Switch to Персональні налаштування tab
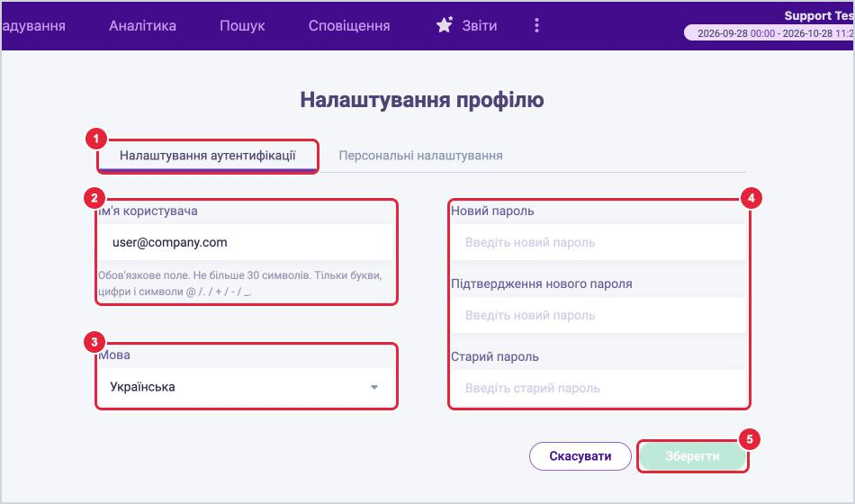The height and width of the screenshot is (504, 855). point(420,156)
